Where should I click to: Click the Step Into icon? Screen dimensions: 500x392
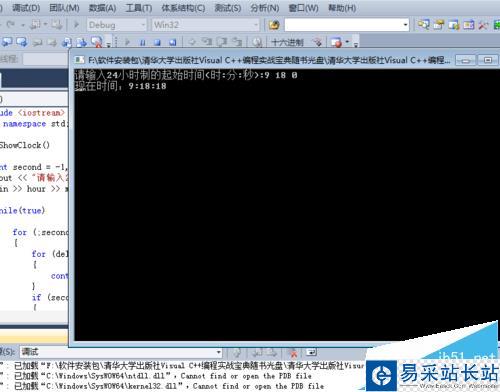click(x=207, y=42)
